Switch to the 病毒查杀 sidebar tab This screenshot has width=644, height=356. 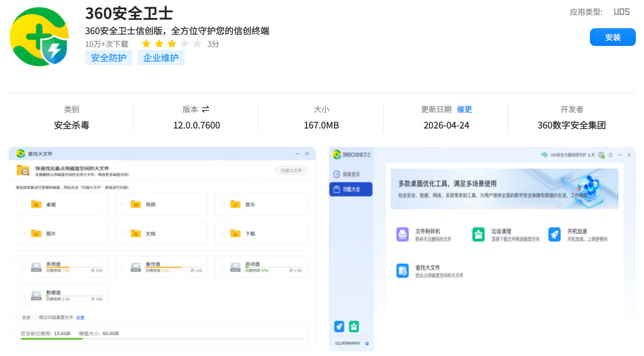pyautogui.click(x=351, y=174)
